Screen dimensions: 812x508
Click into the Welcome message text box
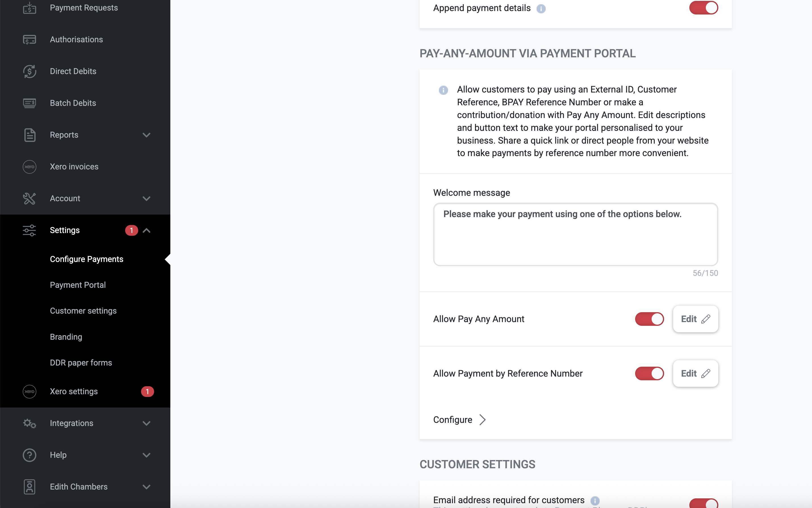575,234
